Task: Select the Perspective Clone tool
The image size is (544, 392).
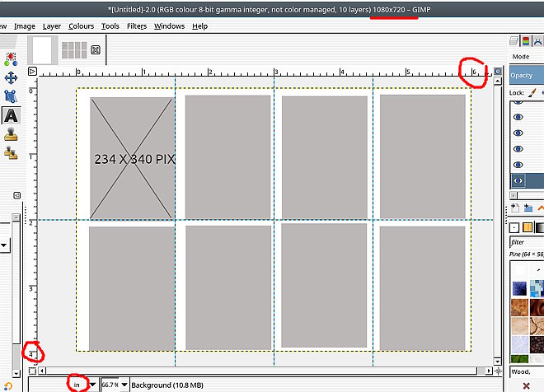Action: tap(11, 153)
